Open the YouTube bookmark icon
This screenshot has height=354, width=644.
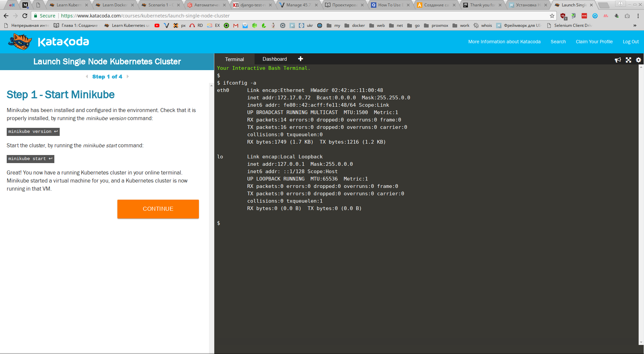[x=157, y=26]
